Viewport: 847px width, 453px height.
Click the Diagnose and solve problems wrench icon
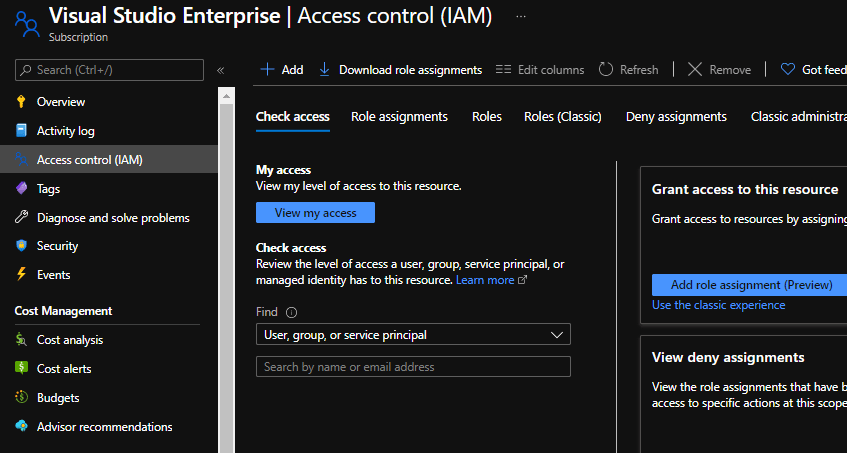(21, 217)
